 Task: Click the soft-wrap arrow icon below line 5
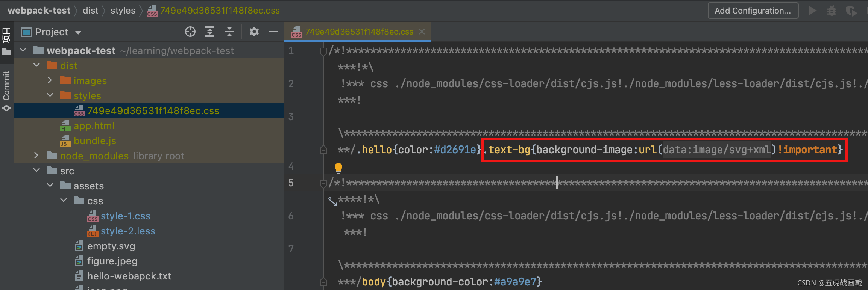[x=333, y=202]
